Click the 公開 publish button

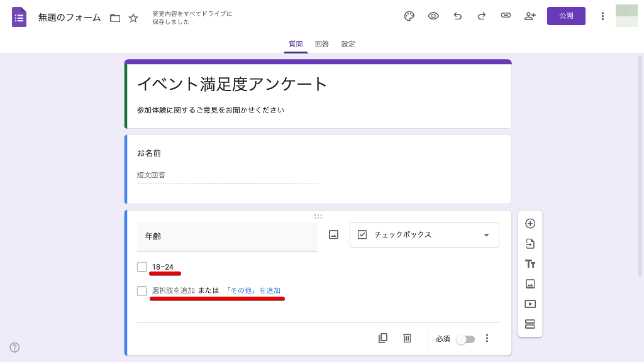pyautogui.click(x=566, y=16)
